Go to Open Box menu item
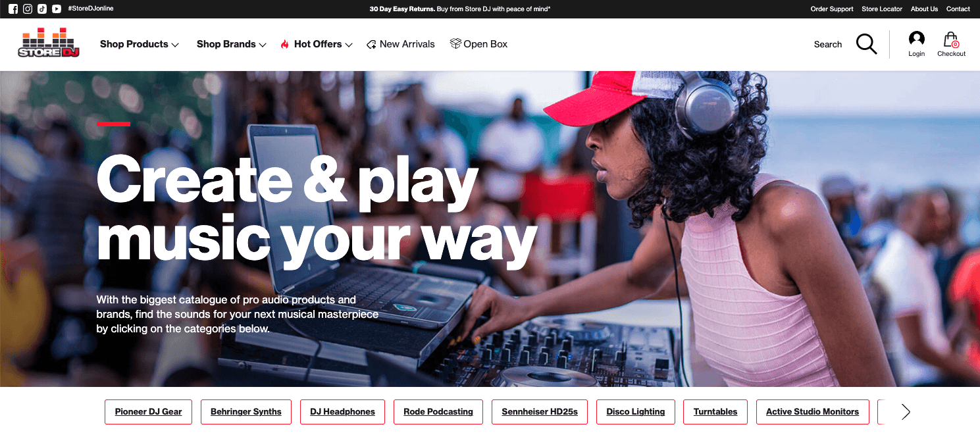This screenshot has width=980, height=435. 479,44
